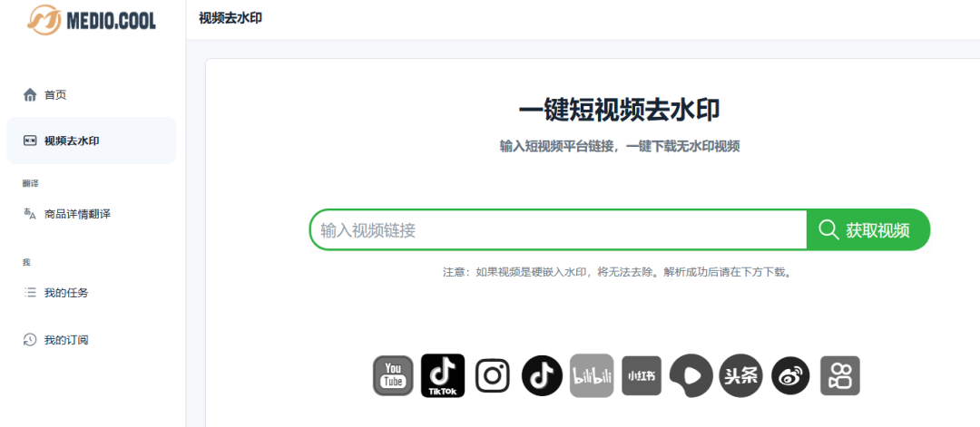Select 视频去水印 in the sidebar
The image size is (980, 427).
(92, 141)
